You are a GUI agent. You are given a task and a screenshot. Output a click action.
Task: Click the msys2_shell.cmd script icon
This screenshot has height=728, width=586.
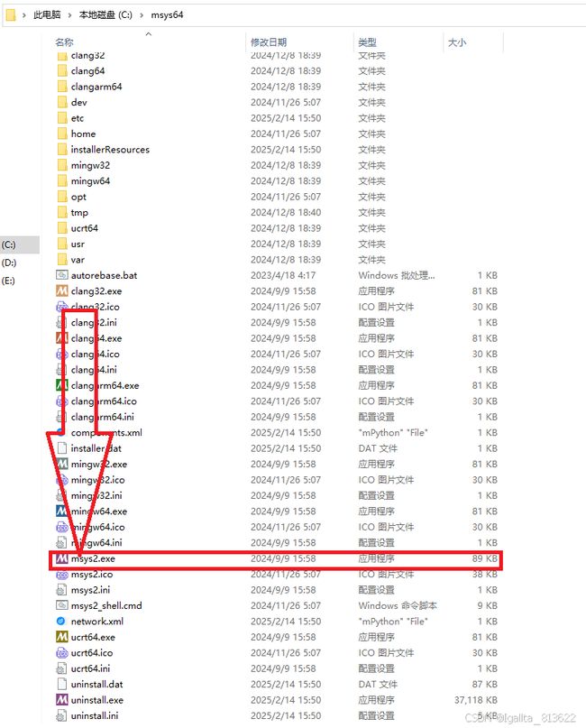point(61,605)
